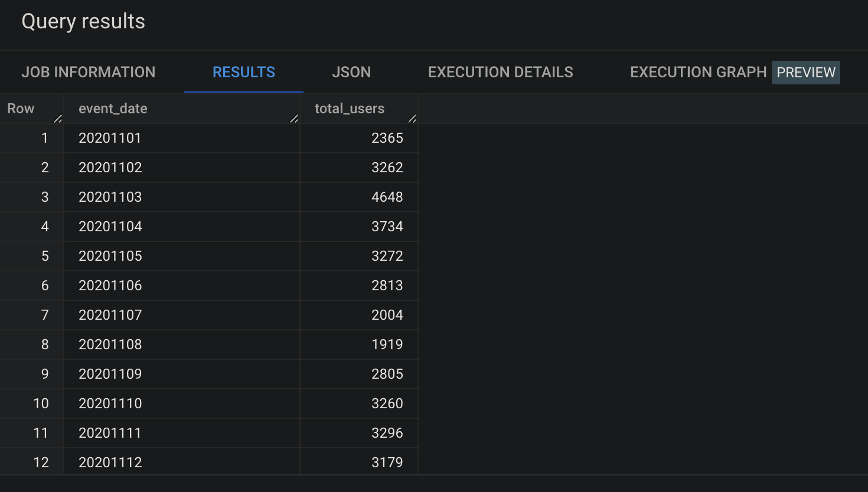Switch to the JOB INFORMATION tab
Image resolution: width=868 pixels, height=492 pixels.
coord(89,72)
